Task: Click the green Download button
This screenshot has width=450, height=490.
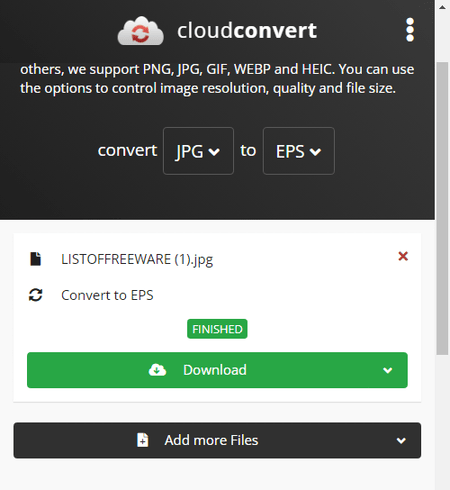Action: [x=217, y=370]
